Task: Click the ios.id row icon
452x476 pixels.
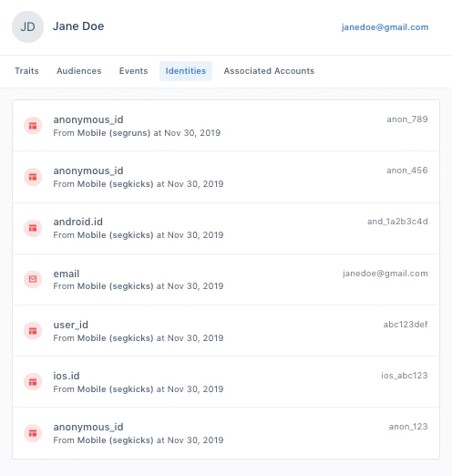Action: click(33, 382)
